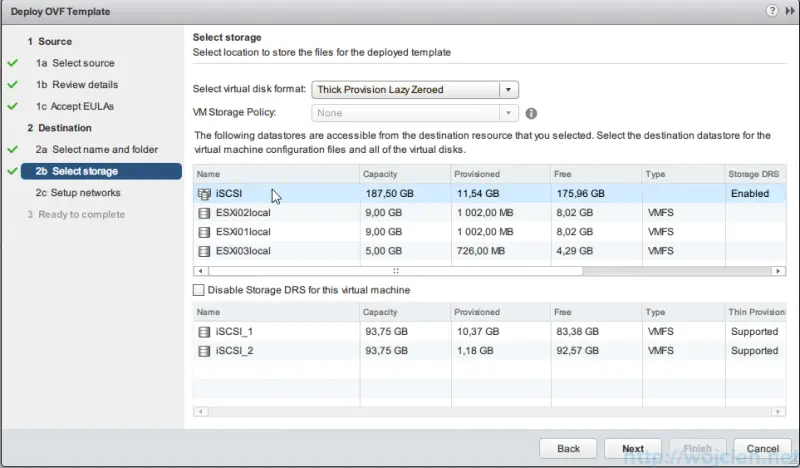Click lower table scroll left arrow
The width and height of the screenshot is (800, 468).
coord(201,411)
